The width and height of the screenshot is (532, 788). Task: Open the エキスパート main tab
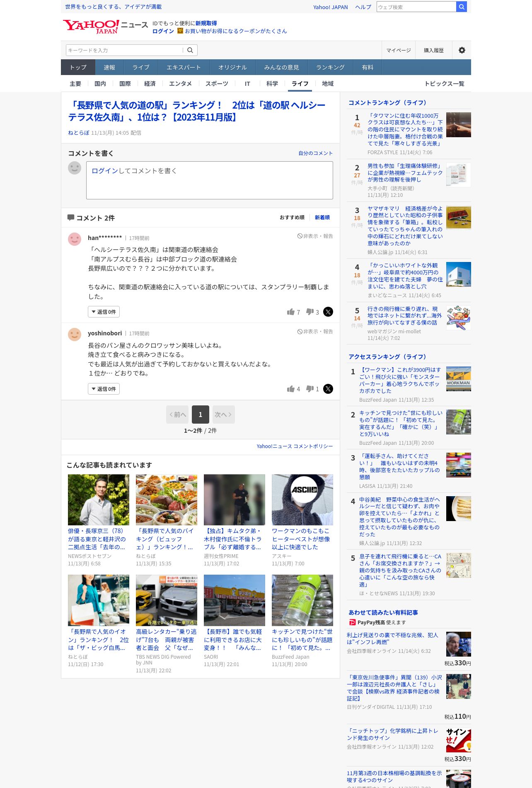[x=184, y=67]
